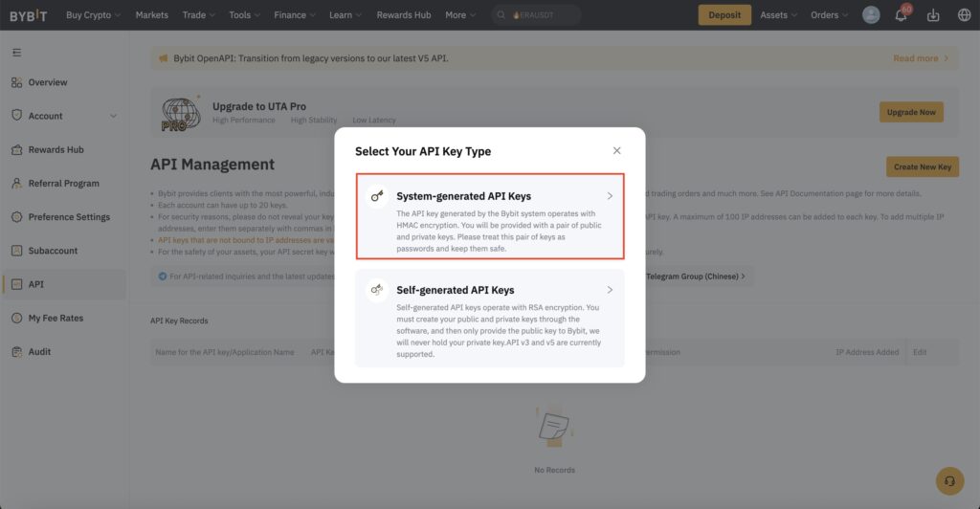Follow the Read more link
The image size is (980, 509).
(x=921, y=58)
